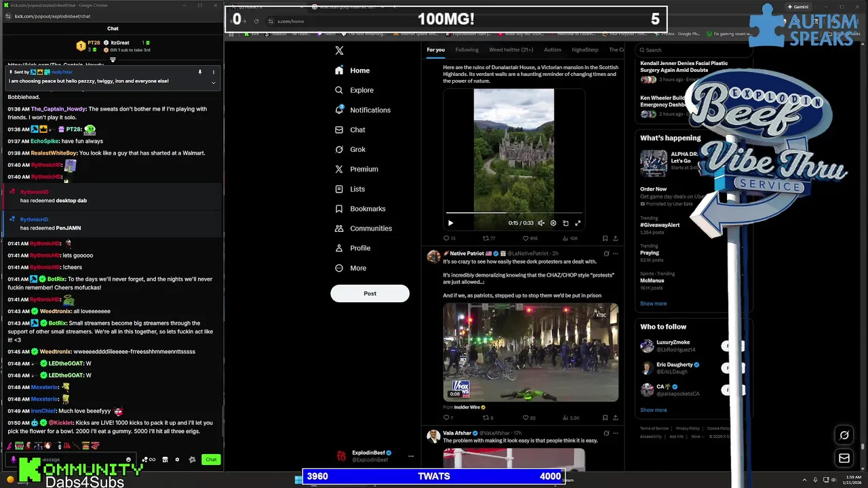The image size is (868, 488).
Task: Open the Praying trending topic
Action: (650, 253)
